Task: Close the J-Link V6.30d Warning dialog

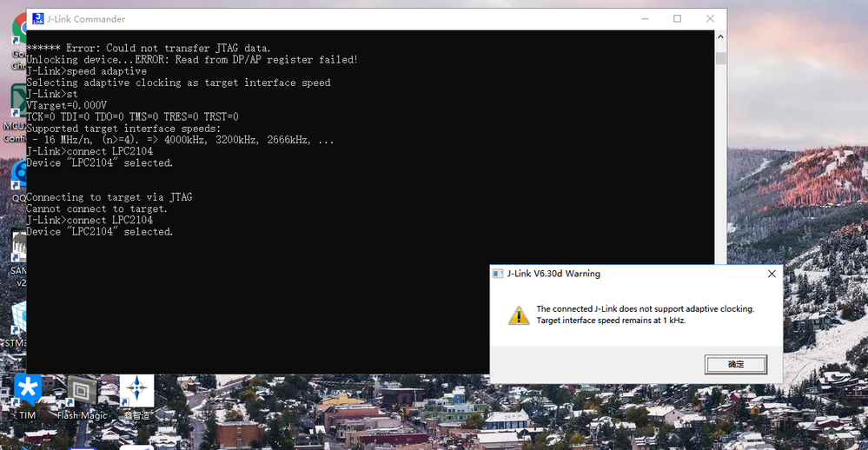Action: (772, 274)
